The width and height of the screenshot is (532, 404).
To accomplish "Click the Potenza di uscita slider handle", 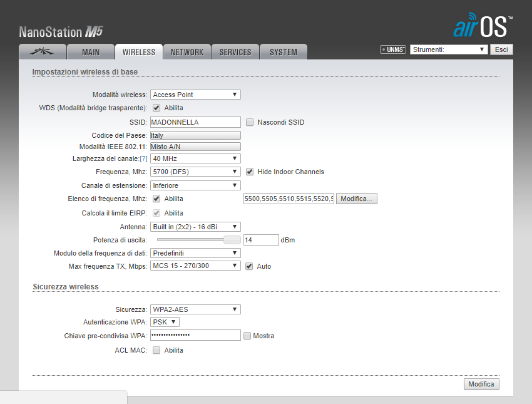I will (232, 240).
